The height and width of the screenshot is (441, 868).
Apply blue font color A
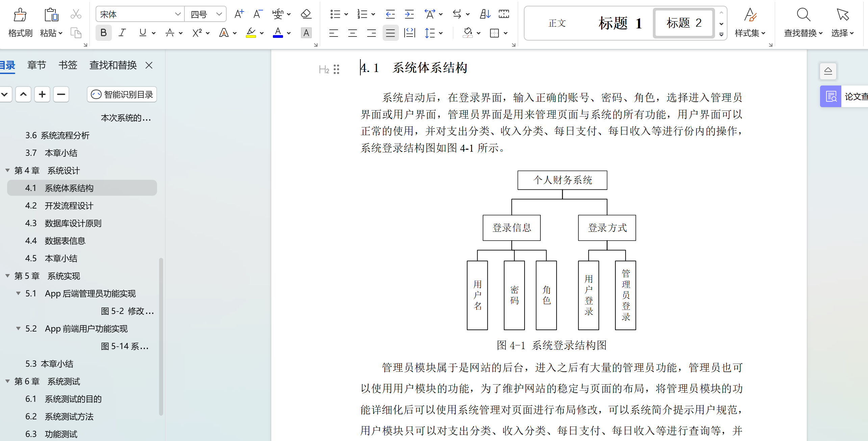tap(278, 33)
